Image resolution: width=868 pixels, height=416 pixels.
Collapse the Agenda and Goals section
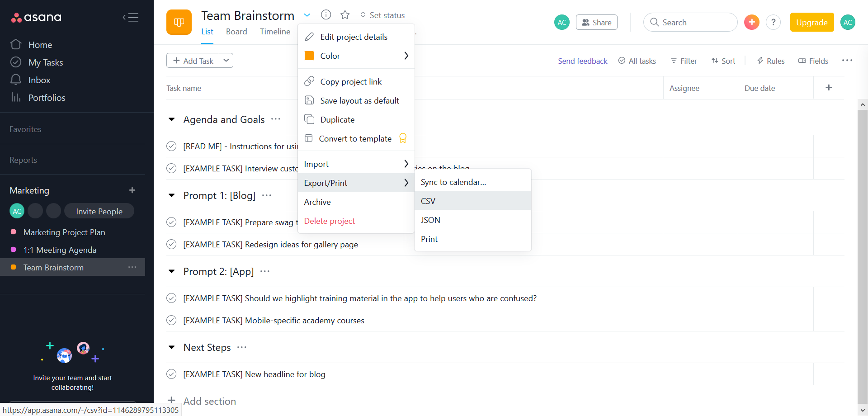172,120
